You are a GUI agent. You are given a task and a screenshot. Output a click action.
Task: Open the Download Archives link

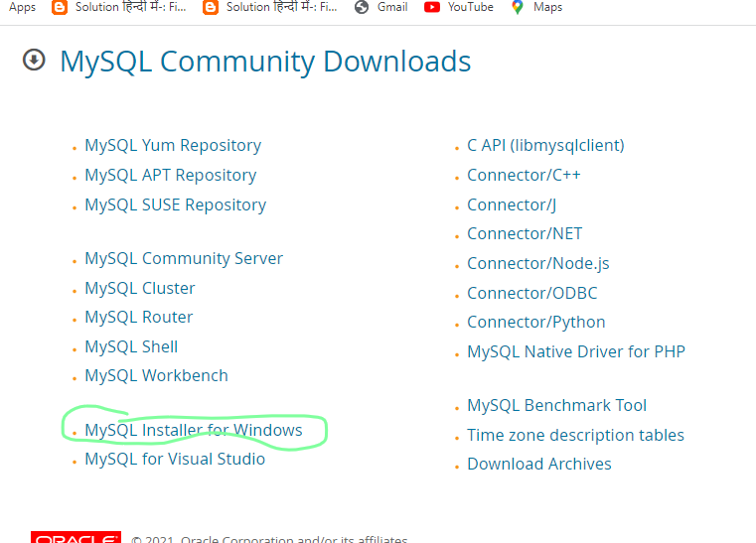[539, 464]
